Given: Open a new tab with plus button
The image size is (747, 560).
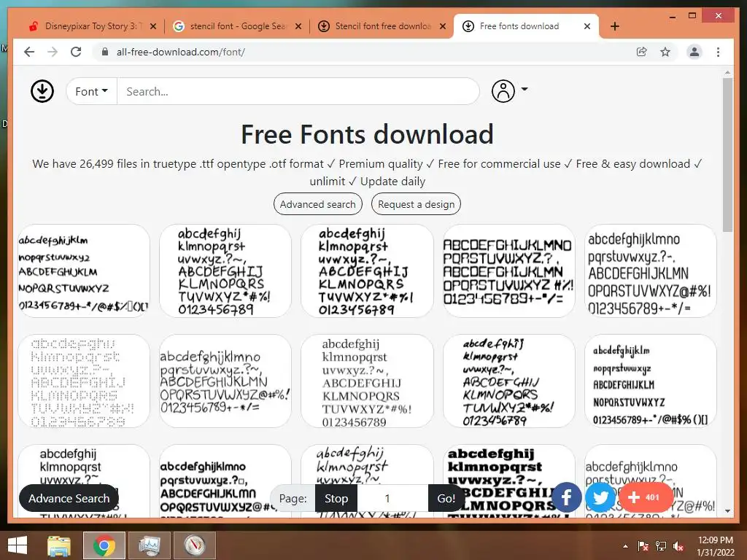Looking at the screenshot, I should (x=614, y=26).
